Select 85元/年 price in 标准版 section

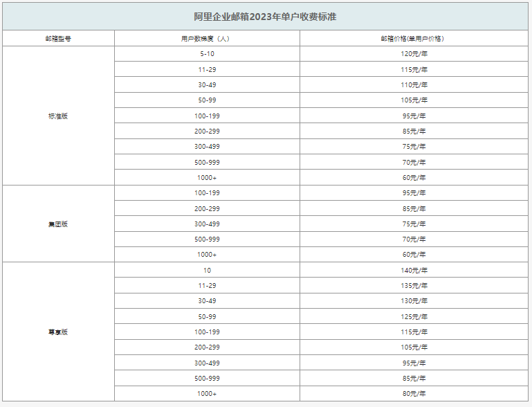(x=414, y=132)
